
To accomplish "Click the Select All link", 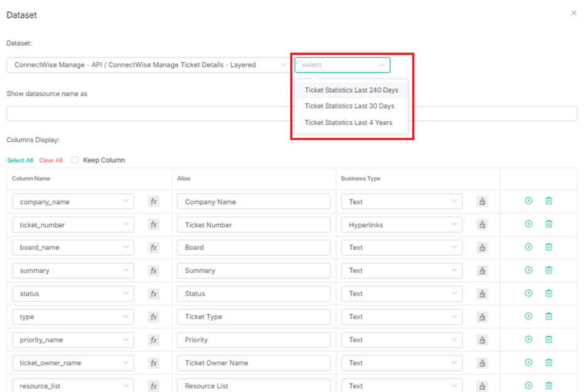I will point(20,160).
